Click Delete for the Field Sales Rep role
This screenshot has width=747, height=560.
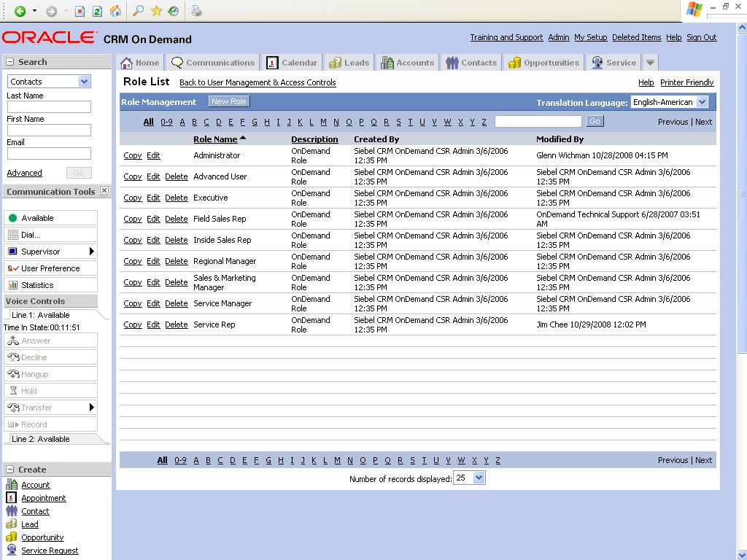click(x=177, y=219)
